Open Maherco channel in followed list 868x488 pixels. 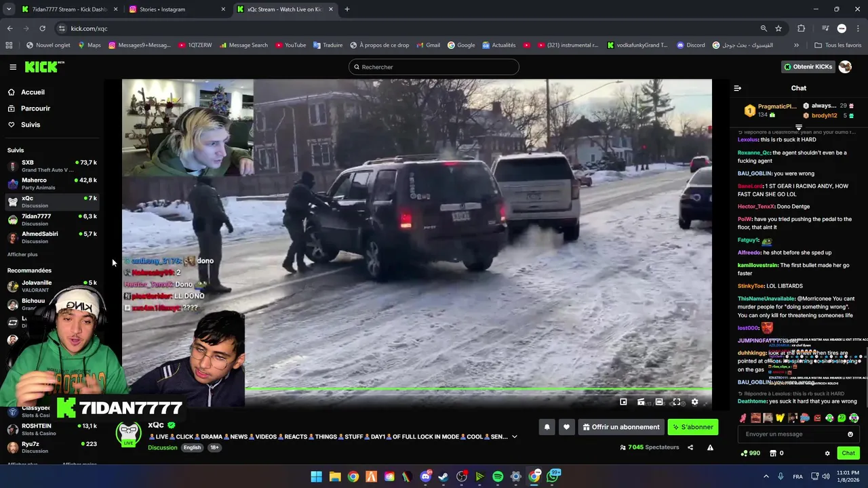coord(52,184)
